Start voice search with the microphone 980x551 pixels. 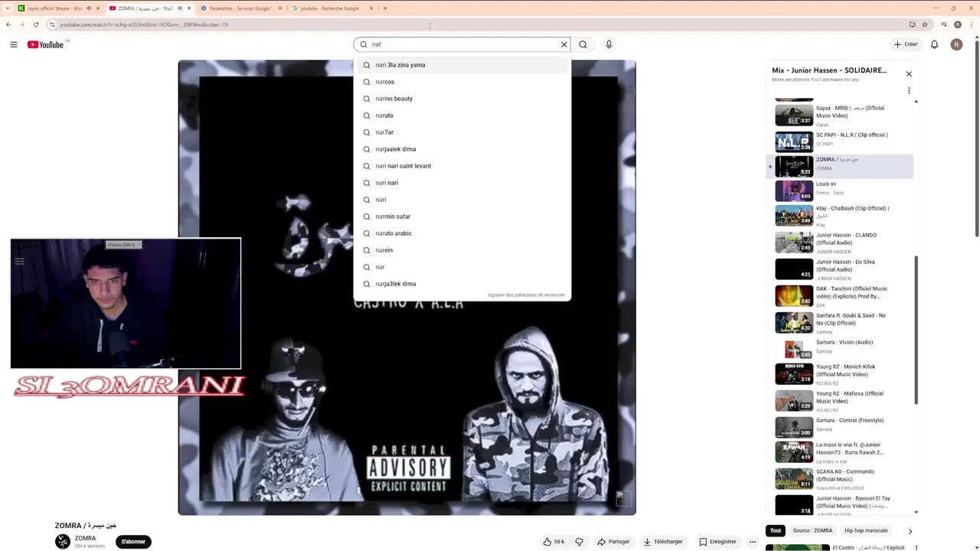point(609,44)
